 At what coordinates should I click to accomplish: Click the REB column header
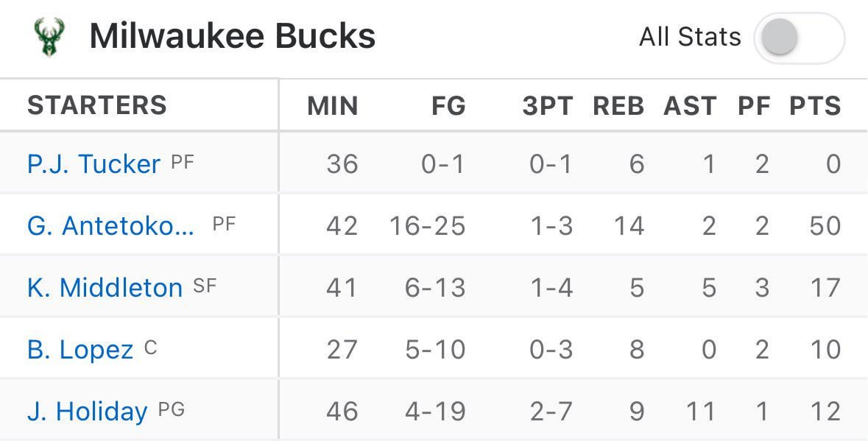[618, 106]
